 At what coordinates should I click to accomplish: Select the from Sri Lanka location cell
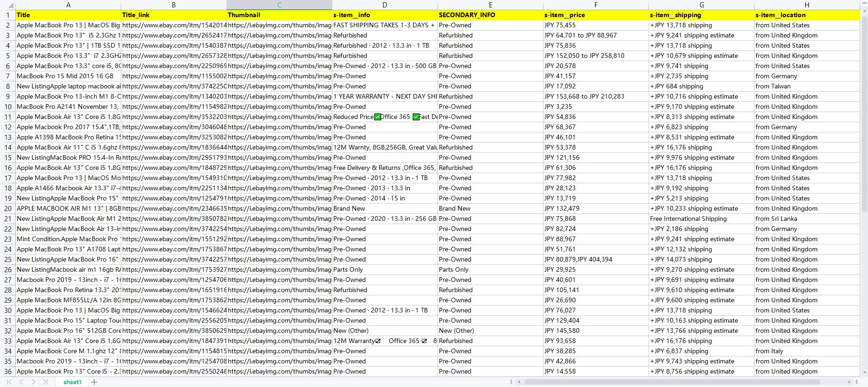[x=807, y=218]
